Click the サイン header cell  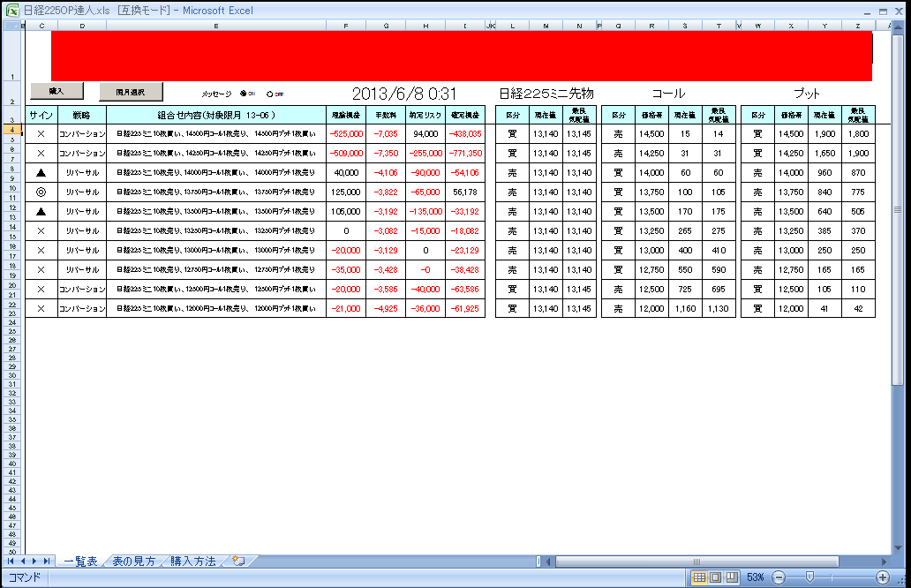click(41, 115)
